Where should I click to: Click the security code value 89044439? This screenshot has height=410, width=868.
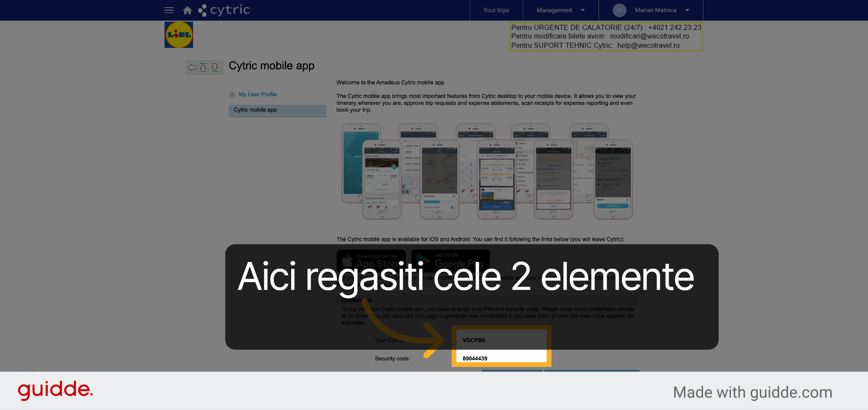(x=475, y=359)
